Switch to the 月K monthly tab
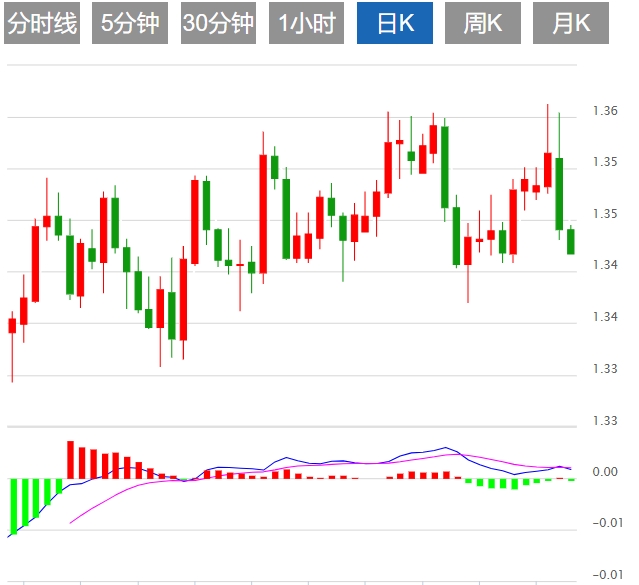 click(x=571, y=23)
